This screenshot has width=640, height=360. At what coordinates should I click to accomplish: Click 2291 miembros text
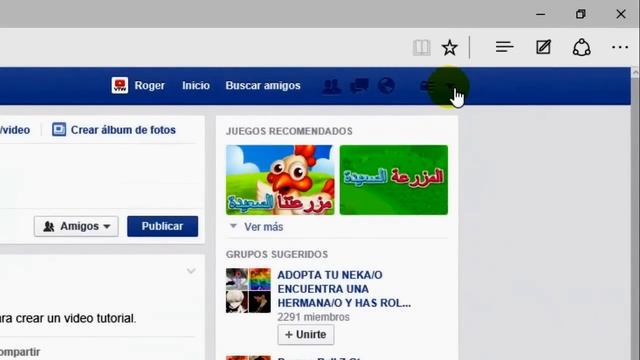pyautogui.click(x=313, y=317)
